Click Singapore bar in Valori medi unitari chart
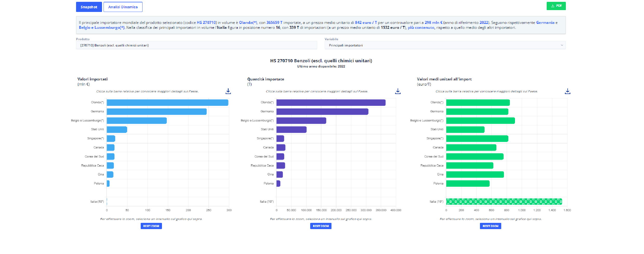The height and width of the screenshot is (254, 644). tap(477, 139)
